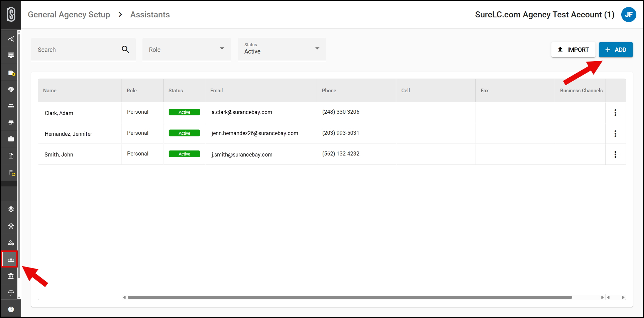The width and height of the screenshot is (644, 318).
Task: Open the starred flag sidebar icon
Action: [12, 173]
